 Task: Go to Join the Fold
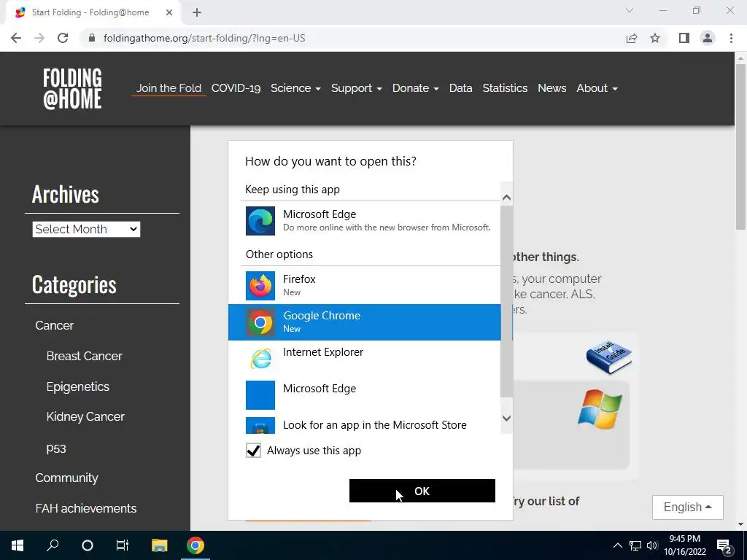[169, 88]
